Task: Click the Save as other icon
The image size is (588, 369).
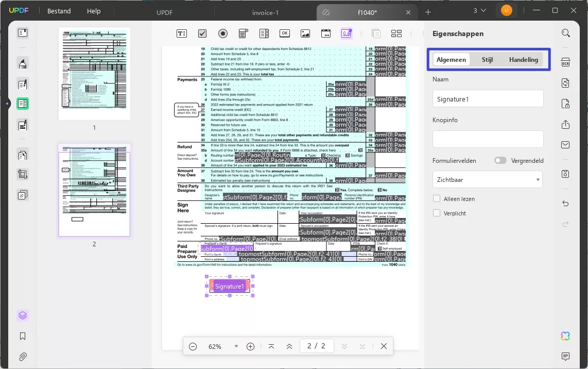Action: click(x=565, y=174)
